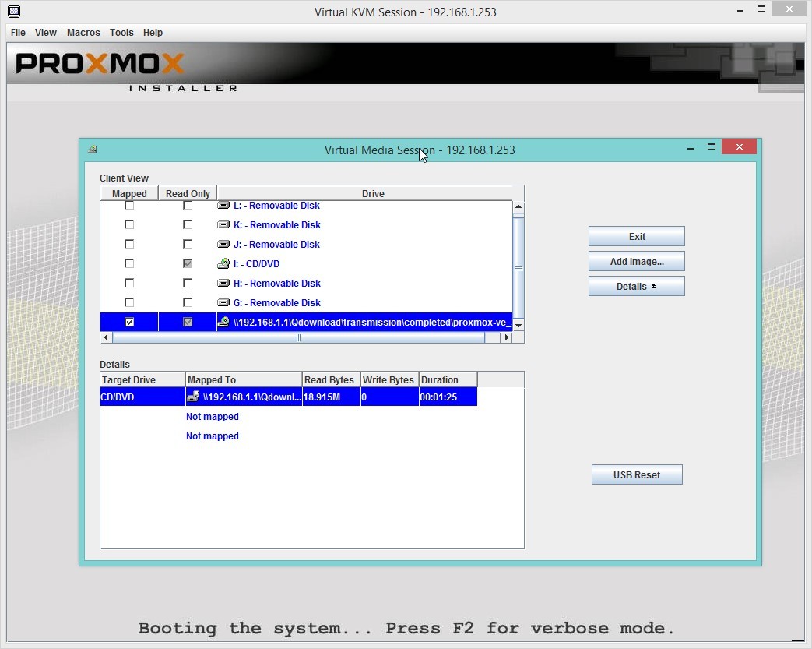Viewport: 812px width, 649px height.
Task: Click the Read Bytes column header
Action: 331,379
